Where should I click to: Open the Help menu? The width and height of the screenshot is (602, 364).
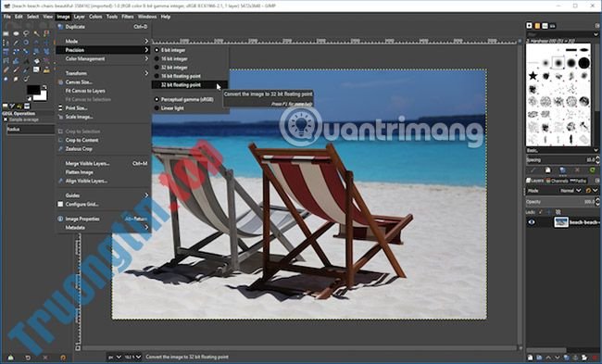[166, 17]
